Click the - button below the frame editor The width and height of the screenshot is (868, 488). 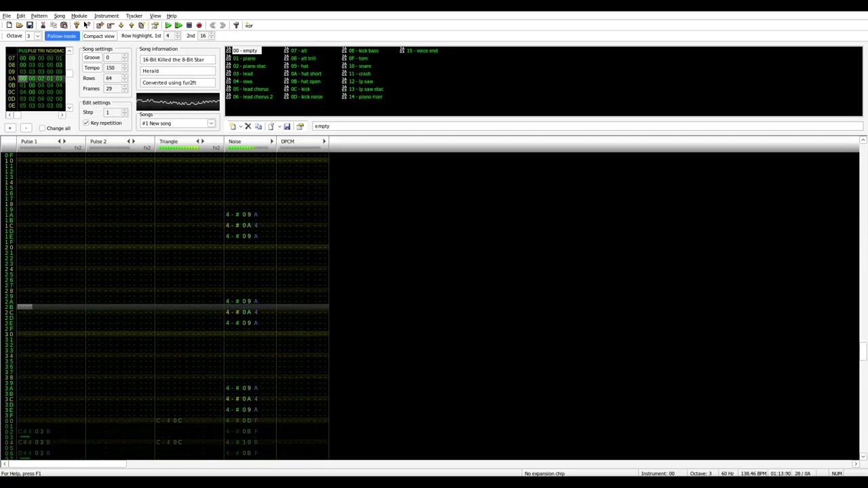tap(26, 128)
